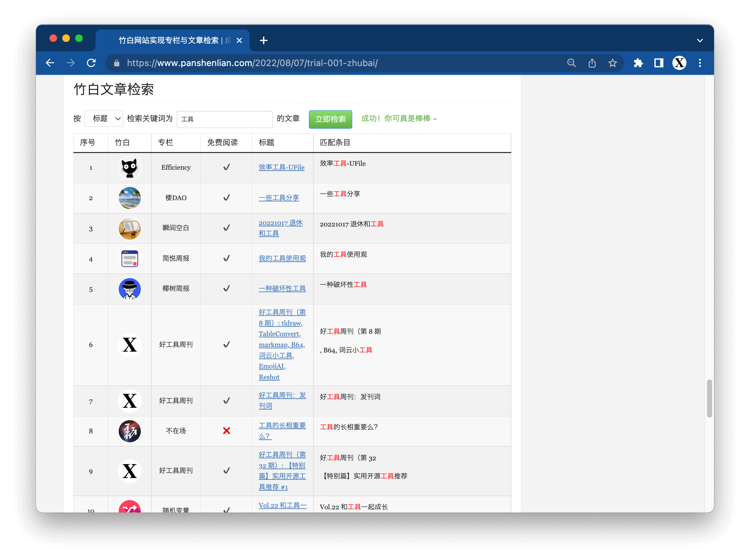Screen dimensions: 750x560
Task: Click the 椰树简报 column name cell
Action: coord(176,288)
